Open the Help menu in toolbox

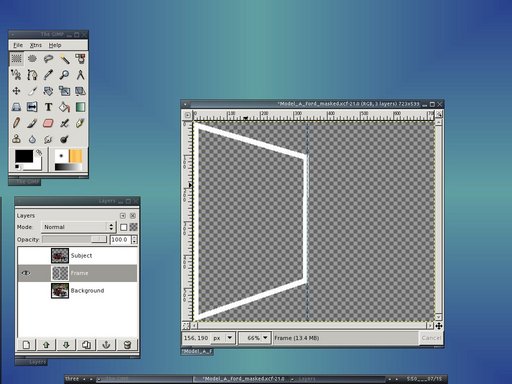(55, 45)
